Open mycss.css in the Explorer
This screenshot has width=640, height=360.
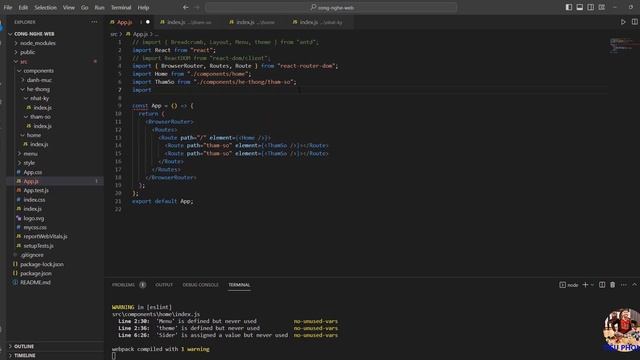click(x=35, y=227)
